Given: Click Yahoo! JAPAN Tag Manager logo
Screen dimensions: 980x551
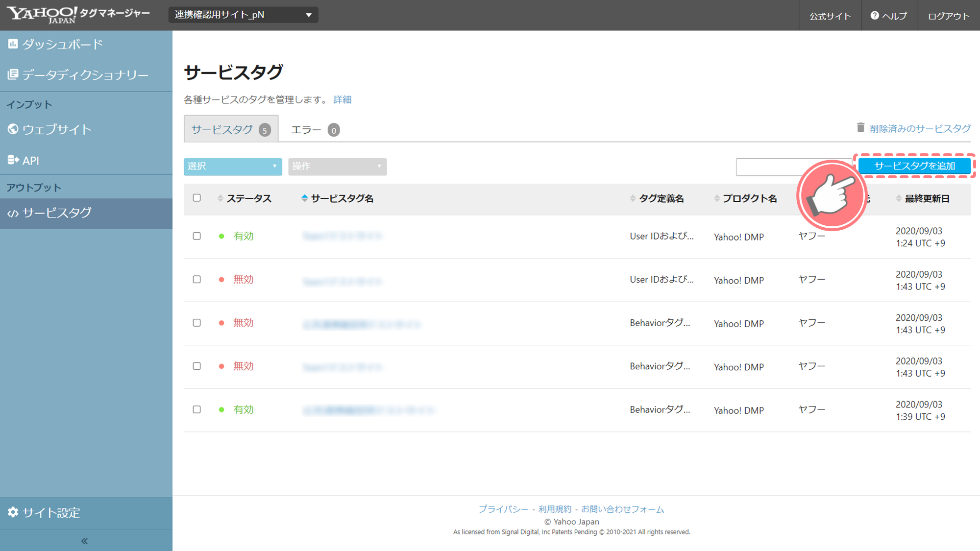Looking at the screenshot, I should click(79, 15).
